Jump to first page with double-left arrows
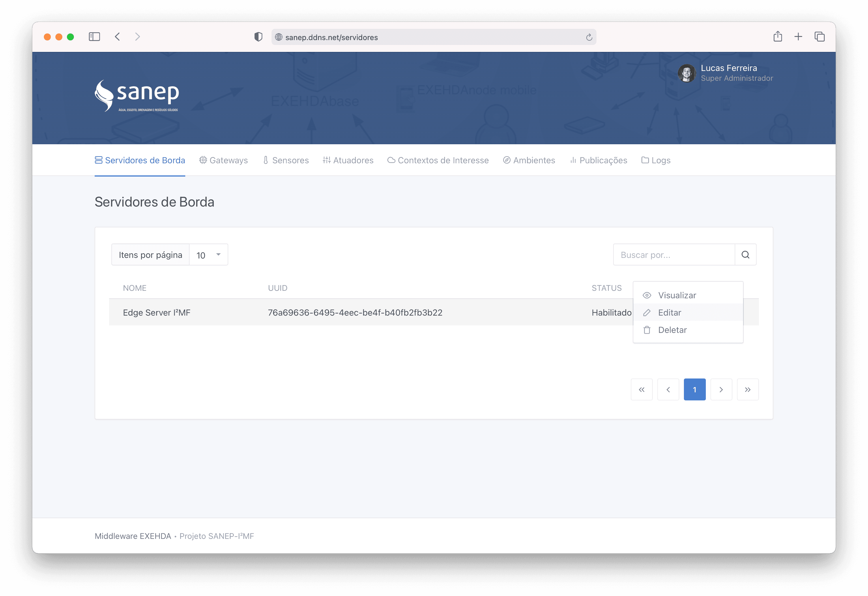Screen dimensions: 868x596 [641, 389]
